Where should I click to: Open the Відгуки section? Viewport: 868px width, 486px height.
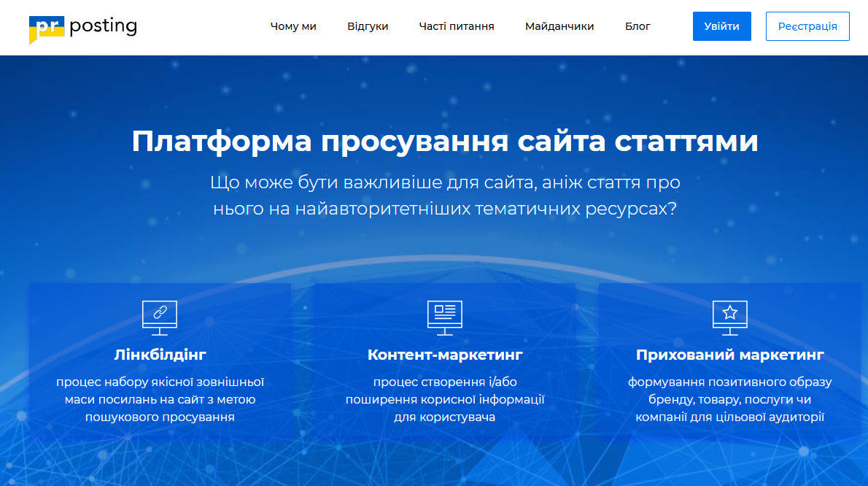coord(368,26)
